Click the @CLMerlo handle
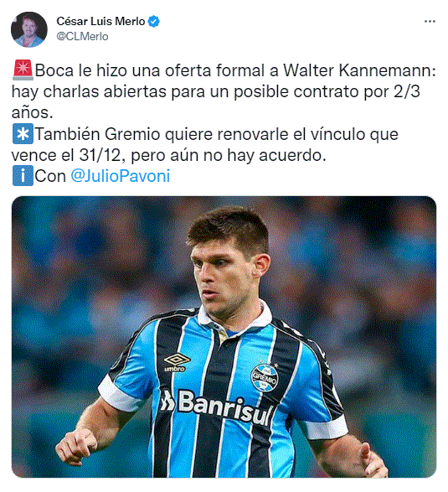Screen dimensions: 448x492 pyautogui.click(x=82, y=36)
